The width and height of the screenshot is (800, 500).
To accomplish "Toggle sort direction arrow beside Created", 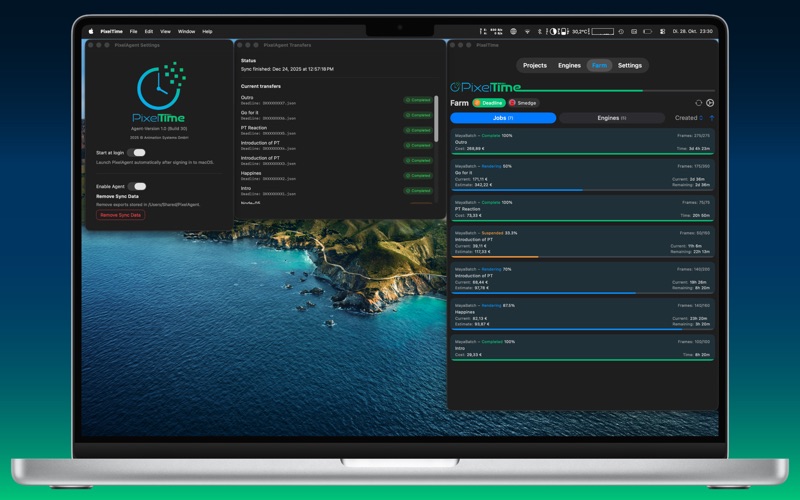I will pyautogui.click(x=712, y=118).
